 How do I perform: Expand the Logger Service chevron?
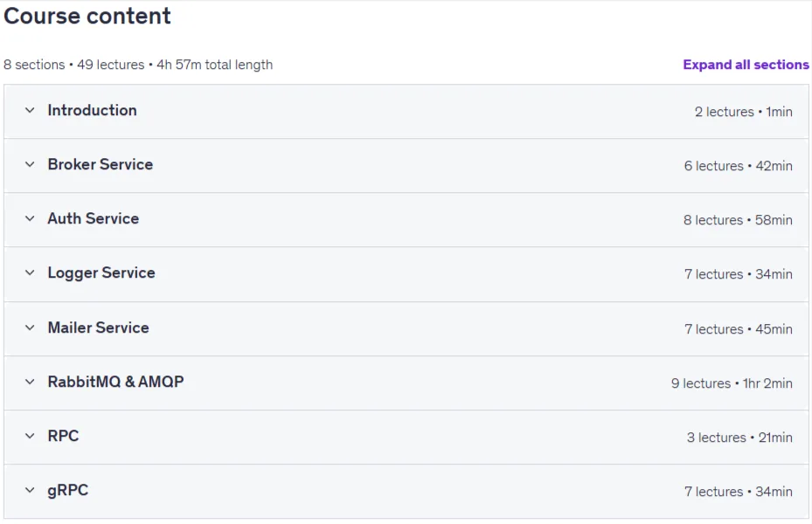point(30,273)
